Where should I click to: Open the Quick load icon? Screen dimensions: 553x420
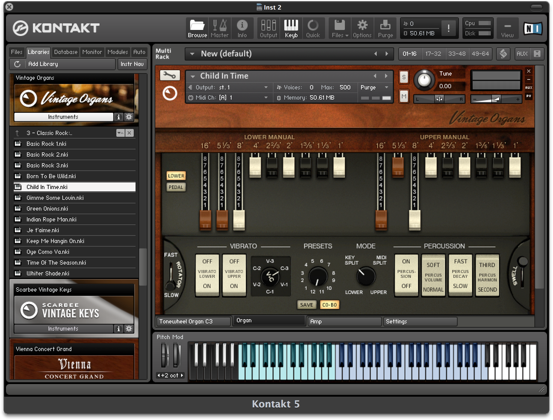[313, 28]
